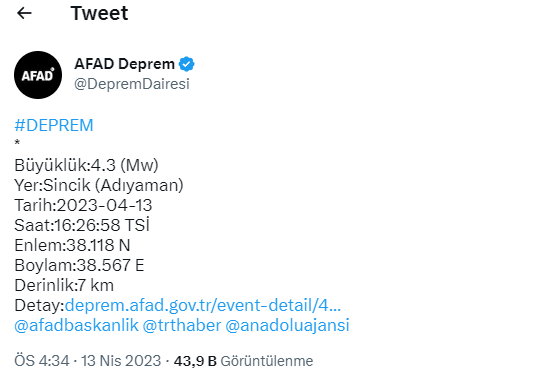Click the ÖS 4:34 timestamp
Screen dimensions: 537x387
pos(42,361)
